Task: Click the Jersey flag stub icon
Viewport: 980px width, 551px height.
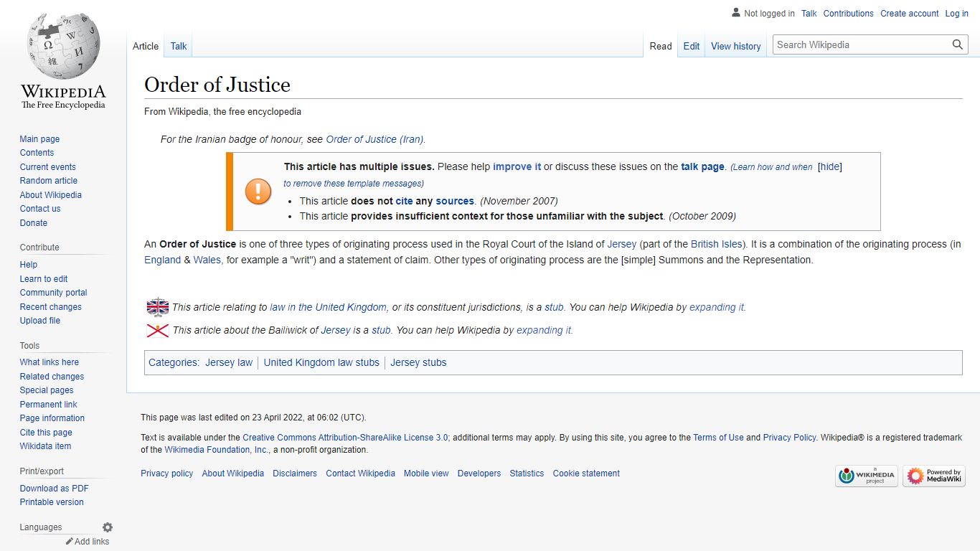Action: (x=158, y=330)
